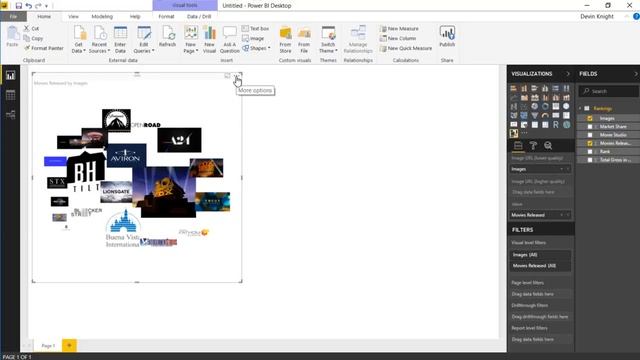Import custom visual via ellipsis in Visualizations
The height and width of the screenshot is (360, 640).
click(524, 133)
